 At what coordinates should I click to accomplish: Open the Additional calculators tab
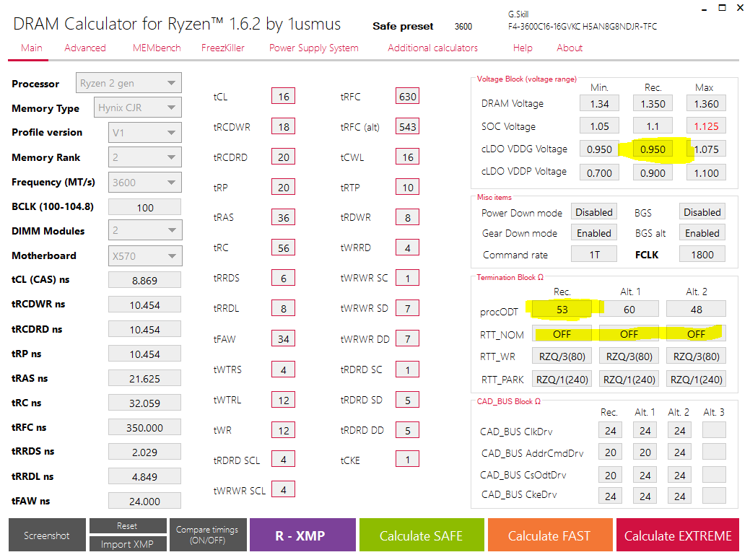[432, 48]
